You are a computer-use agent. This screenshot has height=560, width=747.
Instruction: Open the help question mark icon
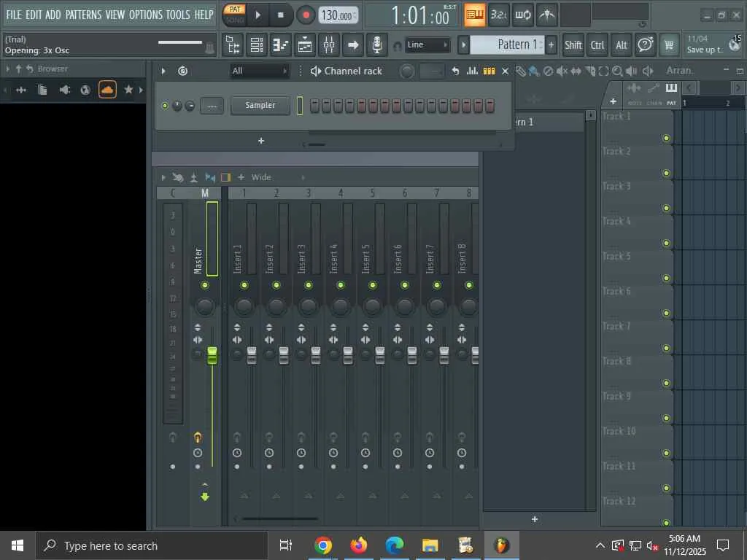[x=645, y=44]
